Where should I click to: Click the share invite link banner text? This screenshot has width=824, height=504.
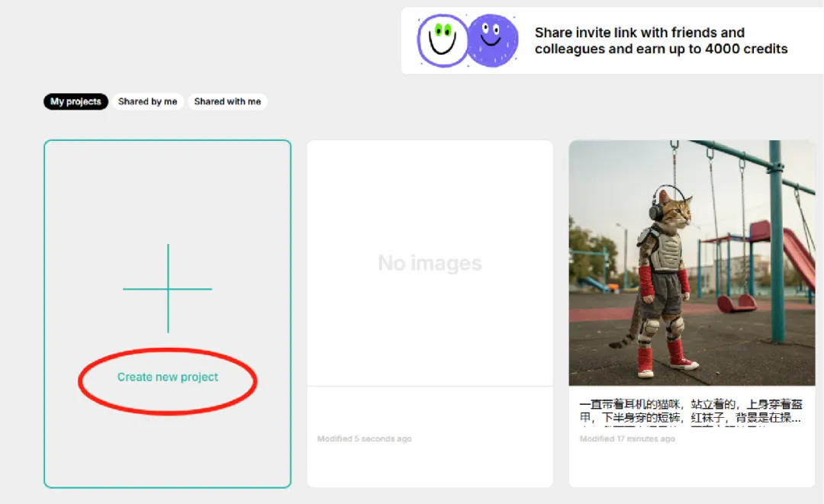click(x=661, y=40)
